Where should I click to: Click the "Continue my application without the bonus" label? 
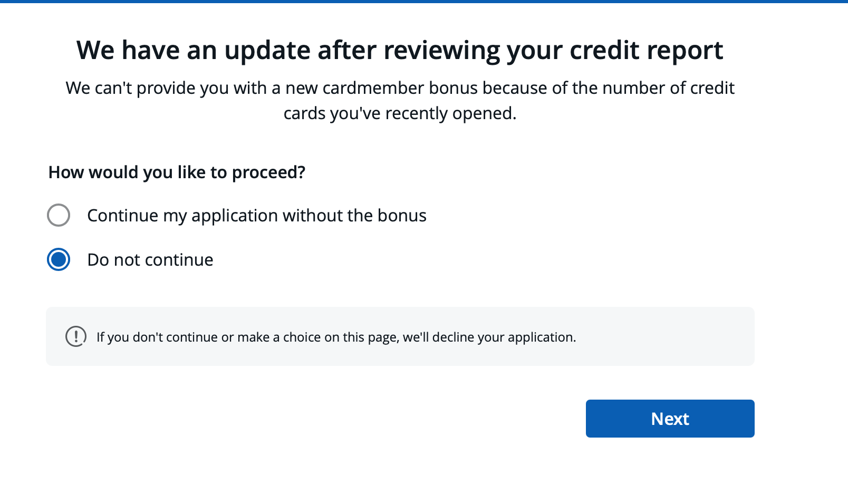tap(256, 216)
